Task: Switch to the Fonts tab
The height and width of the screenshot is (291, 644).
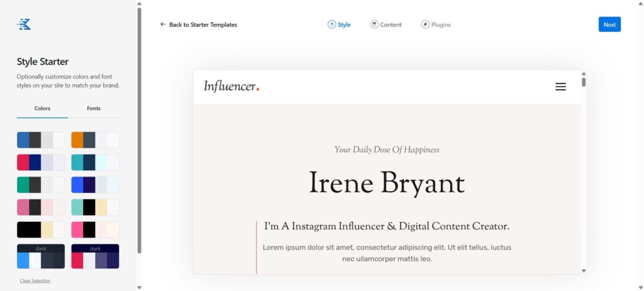Action: (x=94, y=109)
